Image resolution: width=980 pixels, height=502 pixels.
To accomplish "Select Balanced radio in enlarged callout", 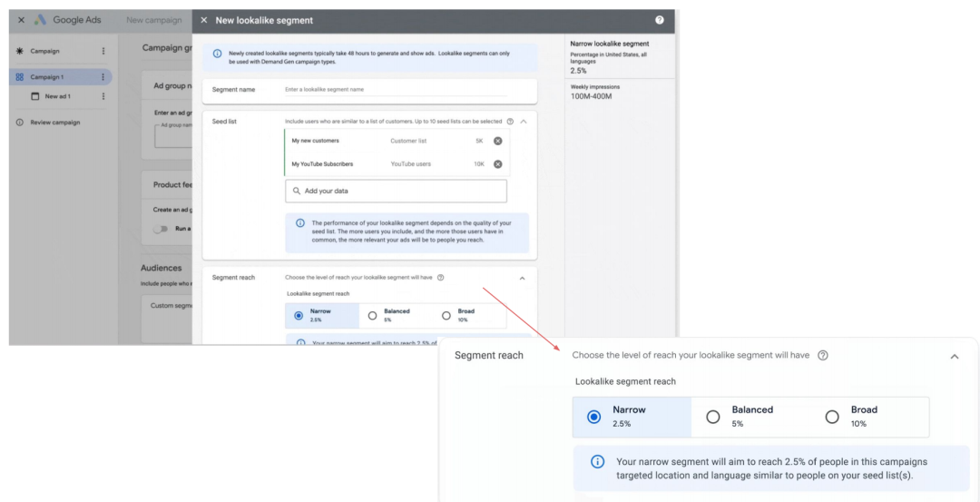I will pyautogui.click(x=712, y=417).
